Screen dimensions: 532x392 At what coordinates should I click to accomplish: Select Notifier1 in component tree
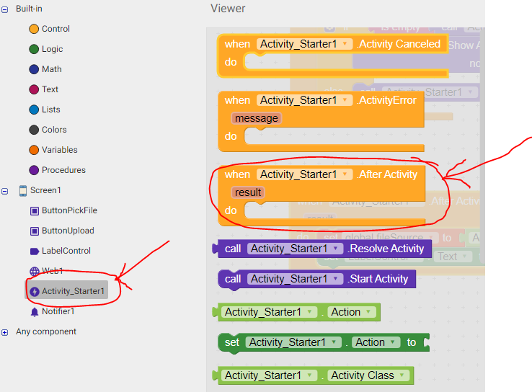click(x=58, y=311)
